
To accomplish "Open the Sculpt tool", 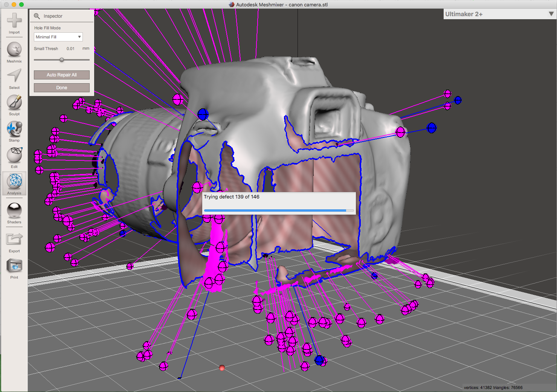I will pos(14,105).
